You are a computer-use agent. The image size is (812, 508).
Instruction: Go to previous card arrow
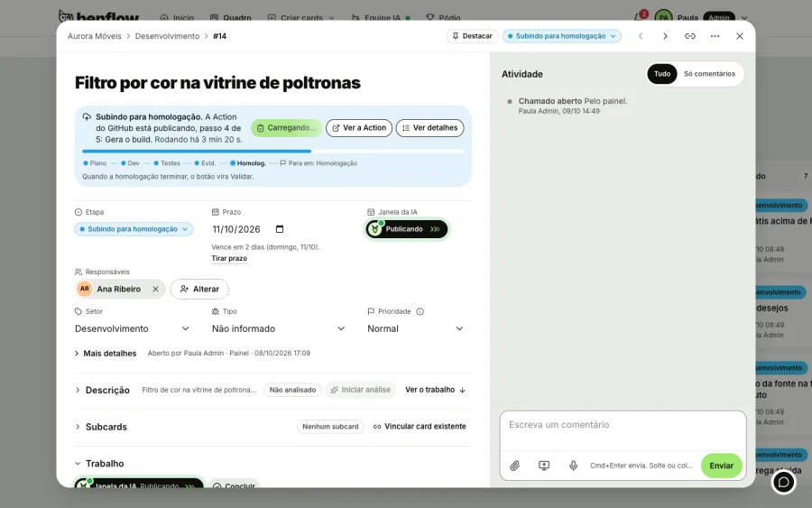point(641,36)
